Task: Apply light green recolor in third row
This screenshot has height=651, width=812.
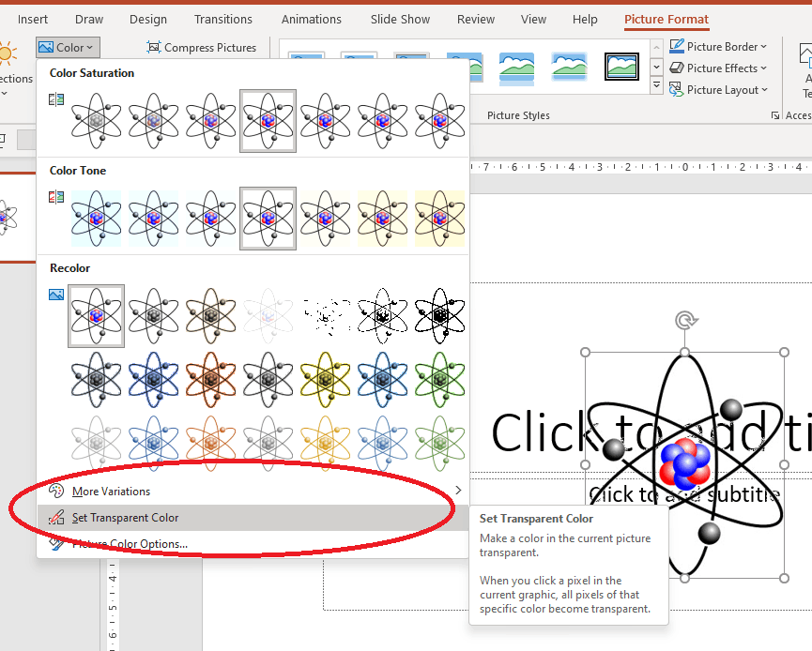Action: (439, 443)
